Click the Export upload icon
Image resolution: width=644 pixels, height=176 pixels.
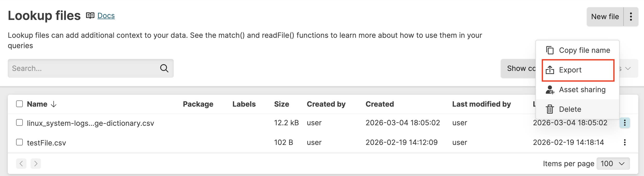point(549,70)
